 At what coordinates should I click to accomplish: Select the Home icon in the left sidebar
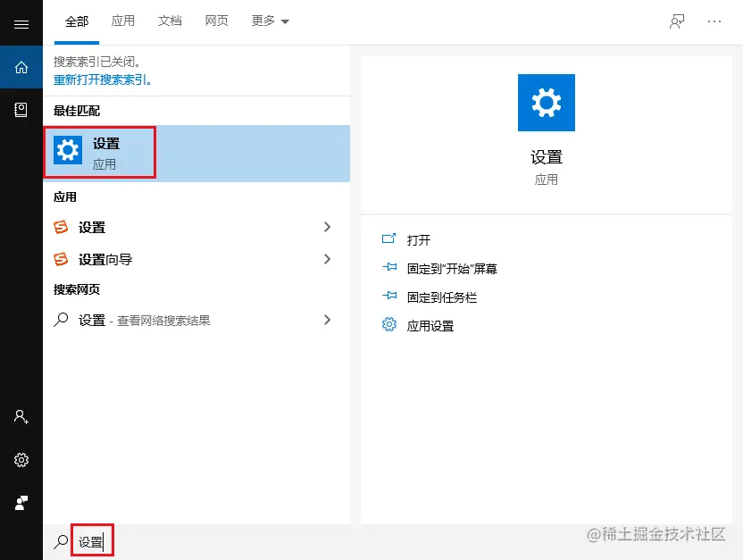(21, 66)
